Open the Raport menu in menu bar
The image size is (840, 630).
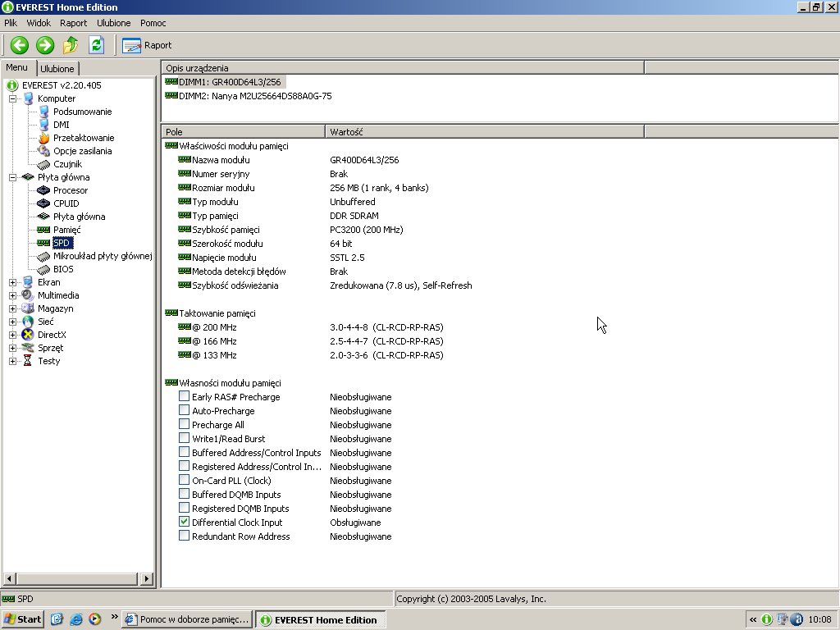73,23
